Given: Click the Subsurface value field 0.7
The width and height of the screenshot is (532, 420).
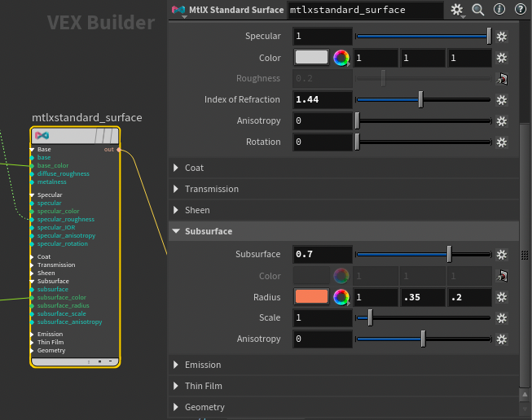Looking at the screenshot, I should pos(323,254).
